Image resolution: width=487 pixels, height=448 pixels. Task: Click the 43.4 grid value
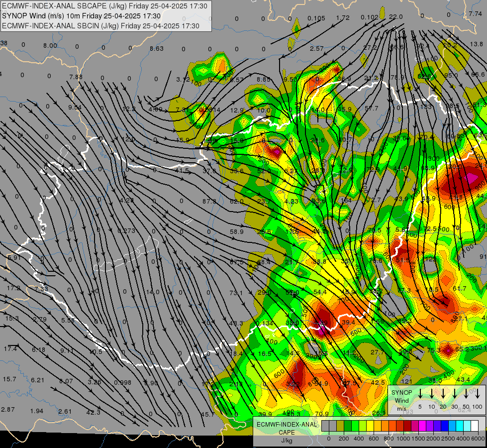pos(463,380)
